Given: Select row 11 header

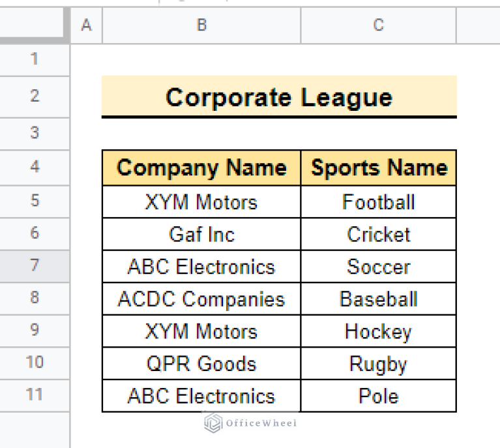Looking at the screenshot, I should coord(35,395).
